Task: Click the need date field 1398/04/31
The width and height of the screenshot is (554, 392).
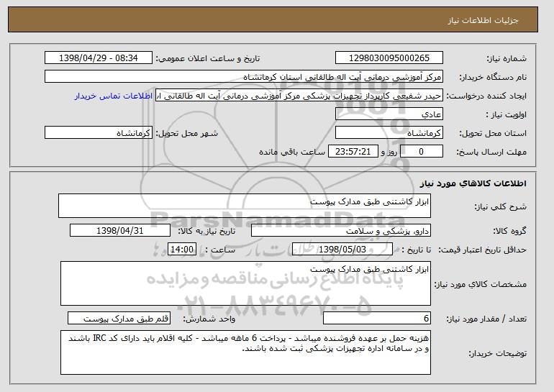Action: 120,231
